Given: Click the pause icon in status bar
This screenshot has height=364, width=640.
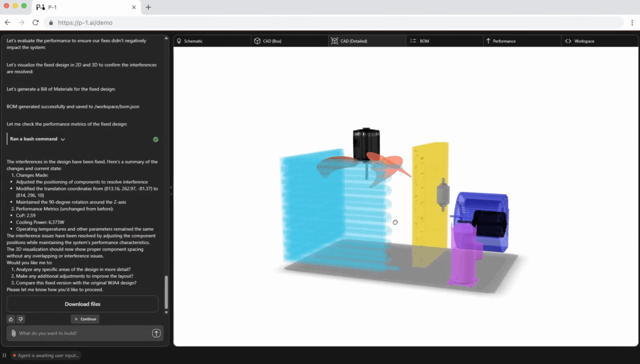Looking at the screenshot, I should [4, 355].
